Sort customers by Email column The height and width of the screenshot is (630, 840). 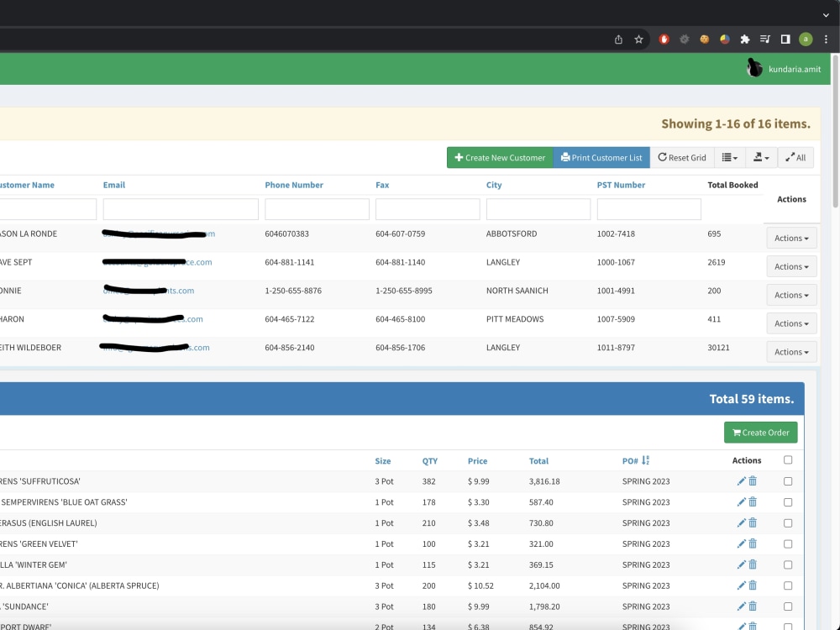114,185
